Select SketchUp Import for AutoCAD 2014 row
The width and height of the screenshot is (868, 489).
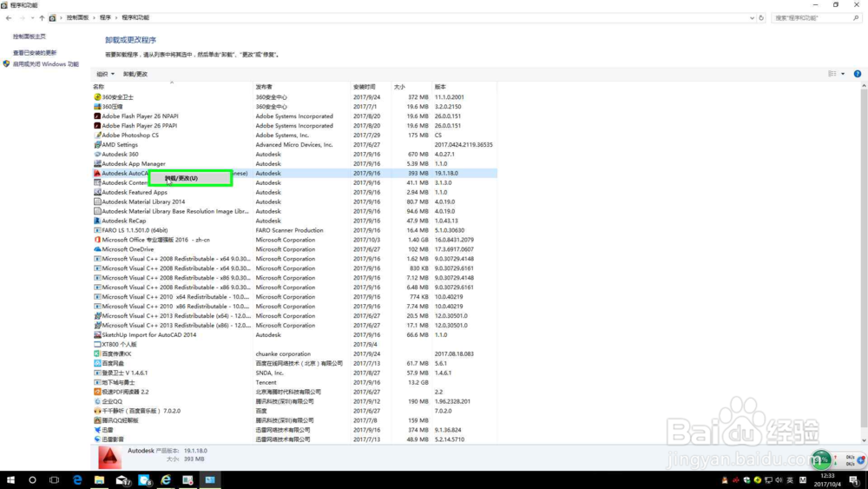click(x=294, y=335)
